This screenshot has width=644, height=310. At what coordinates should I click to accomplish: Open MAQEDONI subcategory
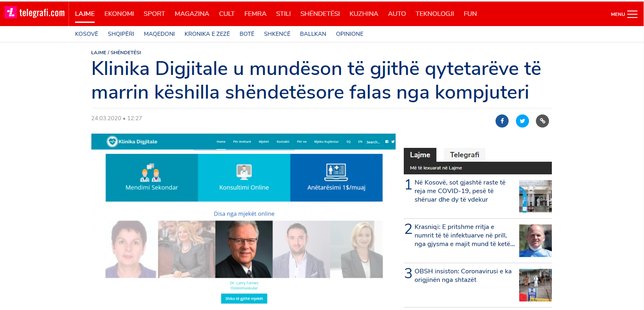click(159, 34)
